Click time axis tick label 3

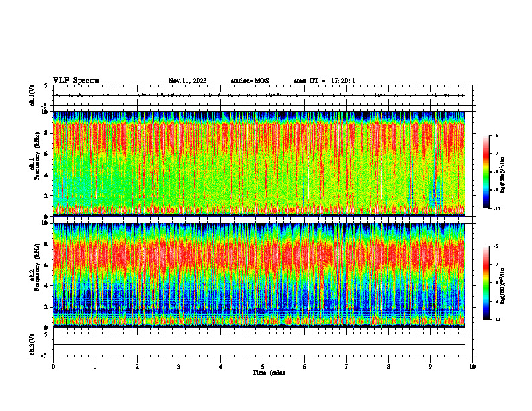(x=179, y=367)
